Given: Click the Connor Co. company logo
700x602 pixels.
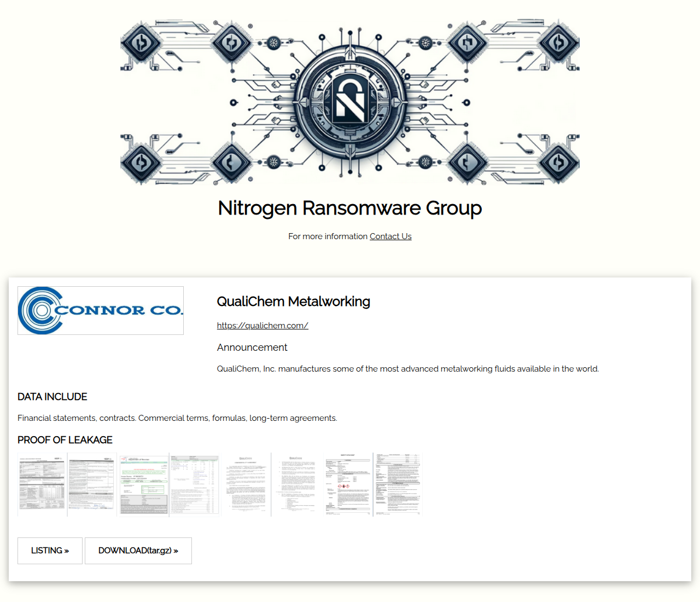Looking at the screenshot, I should [101, 310].
